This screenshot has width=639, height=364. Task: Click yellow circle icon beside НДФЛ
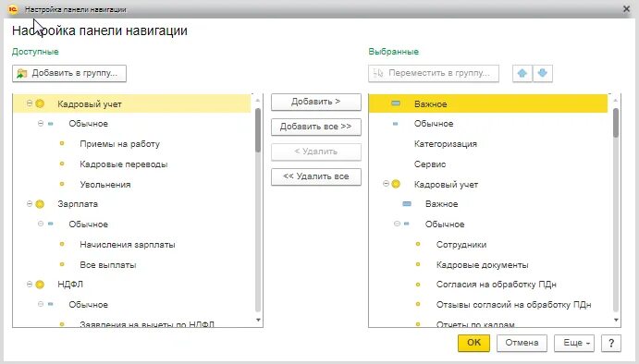click(40, 285)
